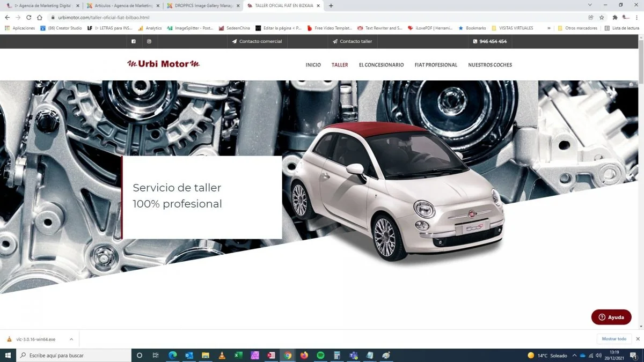Expand the bookmarks overflow chevron
This screenshot has height=362, width=644.
(x=548, y=28)
